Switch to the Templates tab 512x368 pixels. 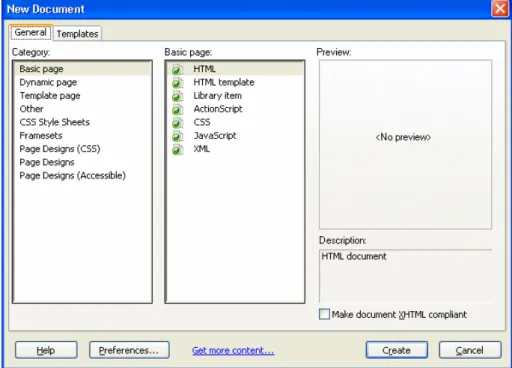point(77,34)
